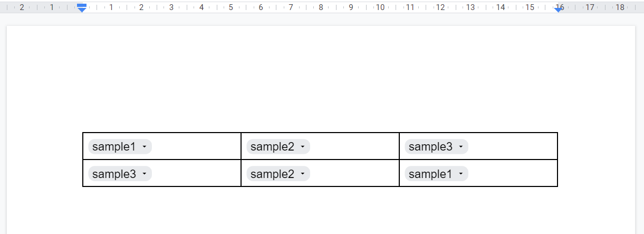Screen dimensions: 644x234
Task: Click empty space right of bottom-row sample2 chip
Action: pyautogui.click(x=353, y=173)
